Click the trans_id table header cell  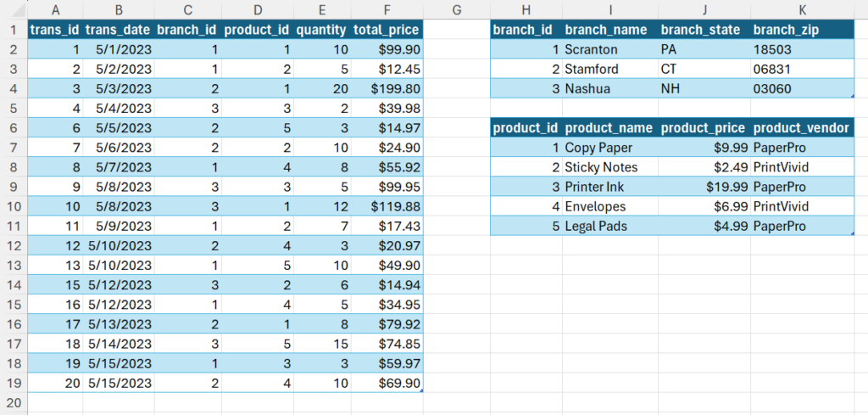click(x=54, y=30)
